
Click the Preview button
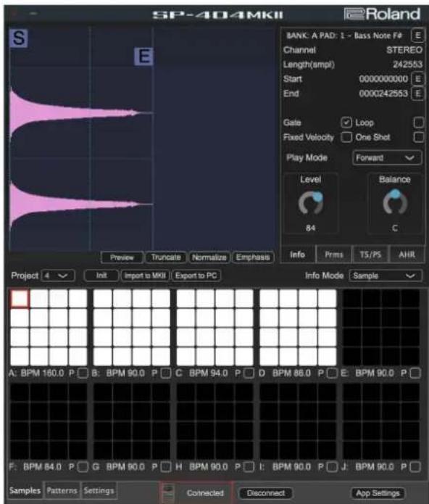point(122,257)
